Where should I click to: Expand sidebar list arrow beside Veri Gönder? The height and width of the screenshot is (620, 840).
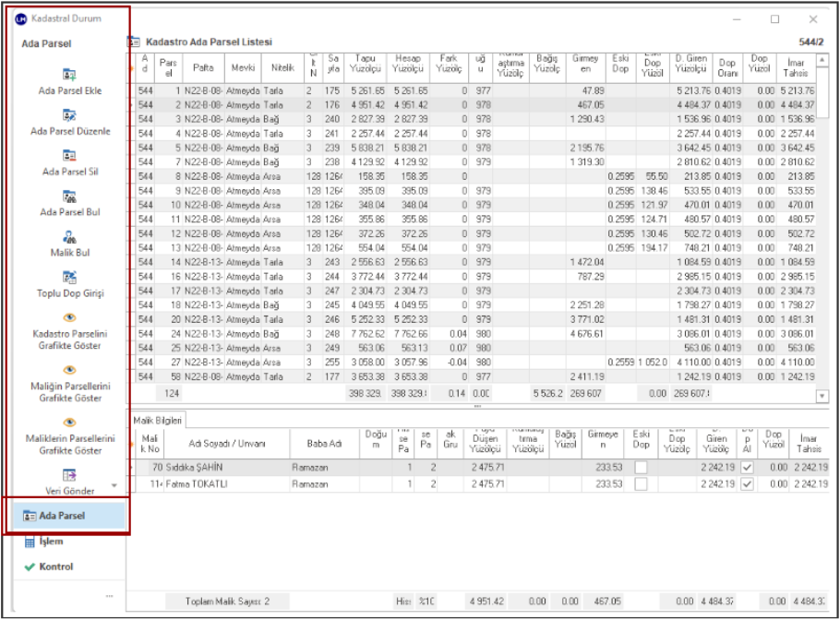(x=114, y=485)
